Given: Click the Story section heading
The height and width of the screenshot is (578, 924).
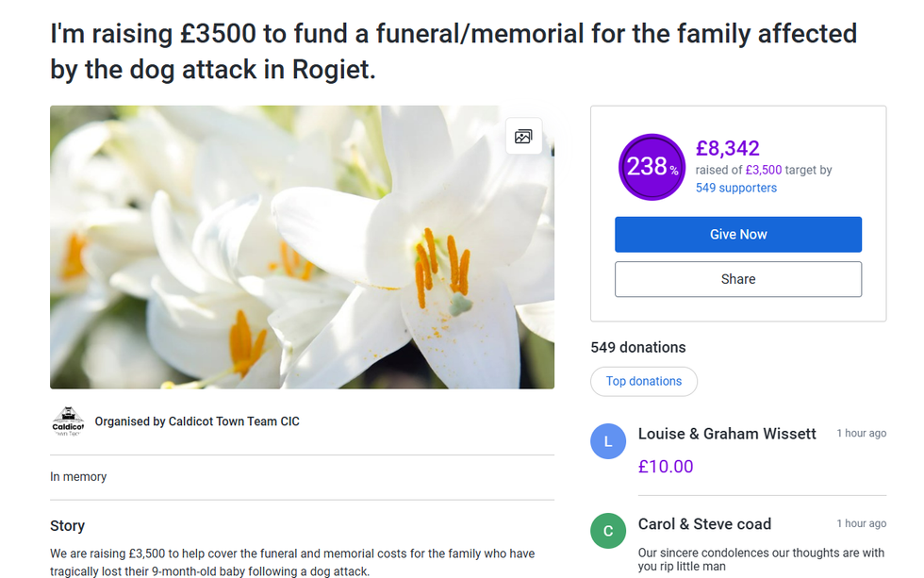Looking at the screenshot, I should click(68, 526).
